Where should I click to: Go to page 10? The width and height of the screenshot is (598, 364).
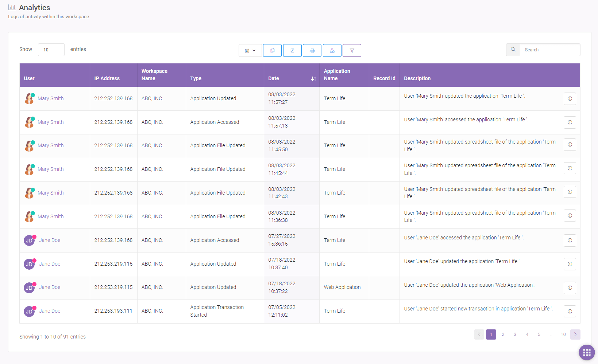(563, 334)
